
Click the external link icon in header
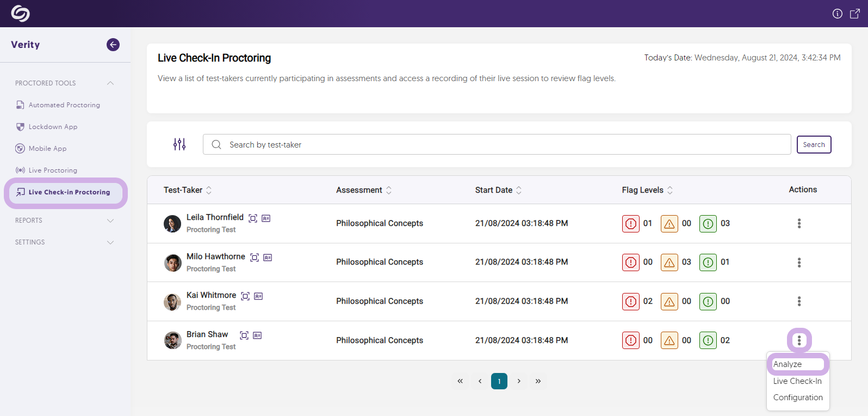pos(855,14)
